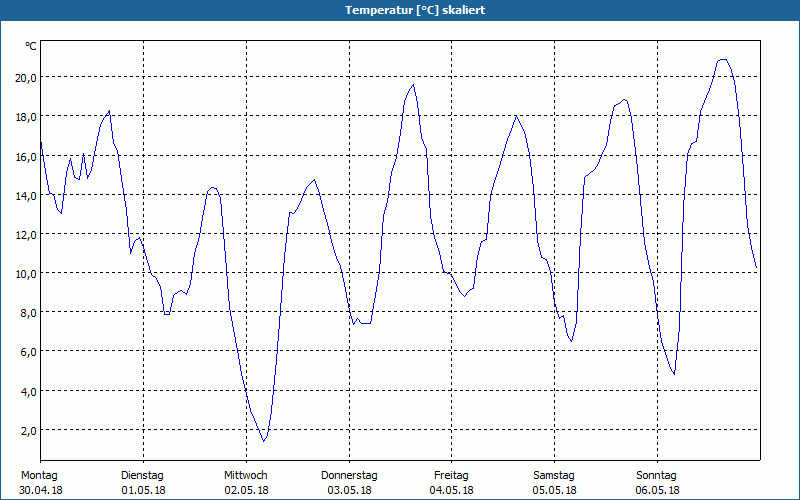Click the date 04.05.18

point(452,490)
